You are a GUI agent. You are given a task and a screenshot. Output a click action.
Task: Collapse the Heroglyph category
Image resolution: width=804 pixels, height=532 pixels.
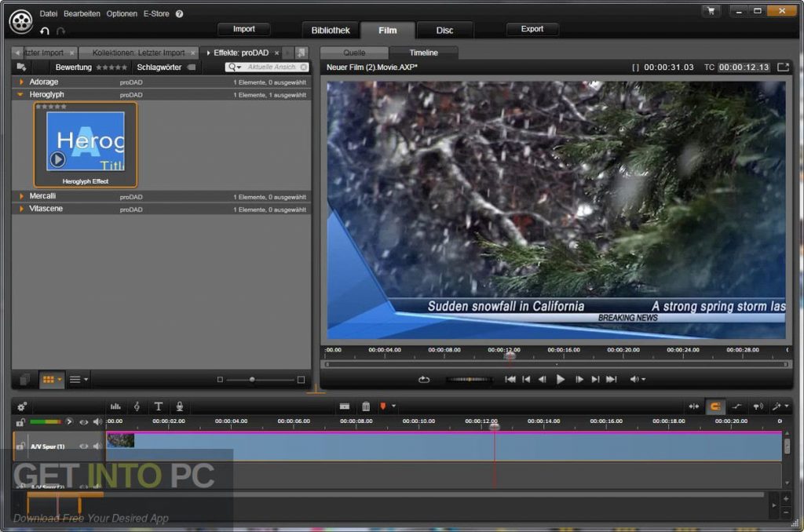click(x=20, y=95)
